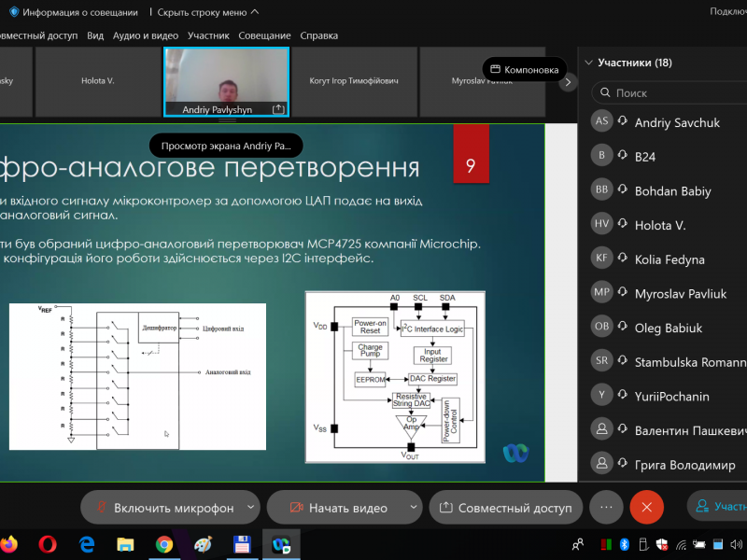Toggle the Участники panel button
The image size is (747, 560).
coord(717,507)
